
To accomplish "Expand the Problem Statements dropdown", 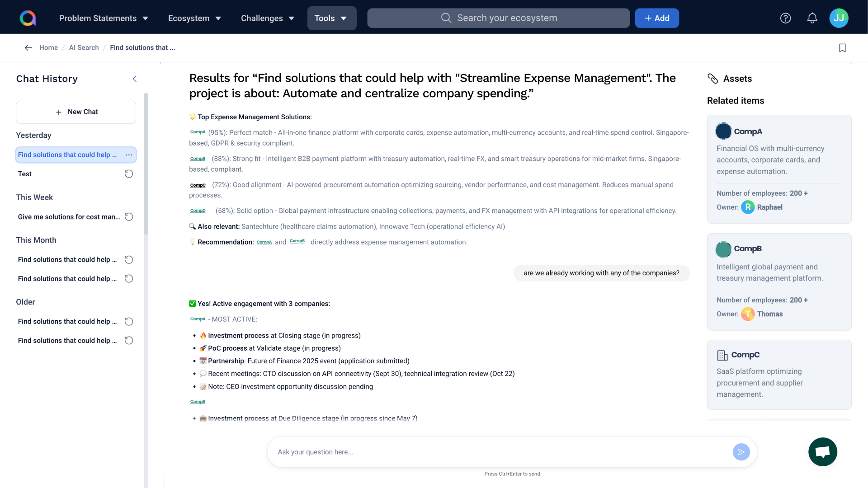I will (104, 18).
